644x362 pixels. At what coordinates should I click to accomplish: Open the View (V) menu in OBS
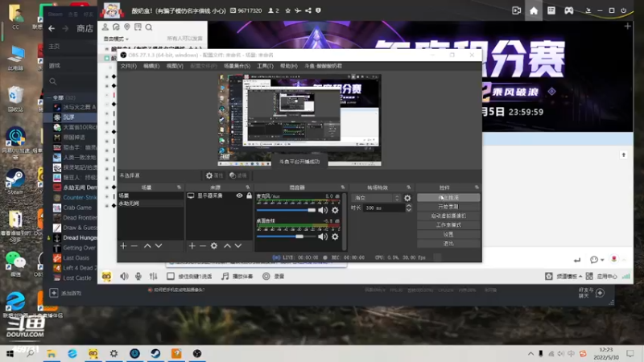click(175, 66)
